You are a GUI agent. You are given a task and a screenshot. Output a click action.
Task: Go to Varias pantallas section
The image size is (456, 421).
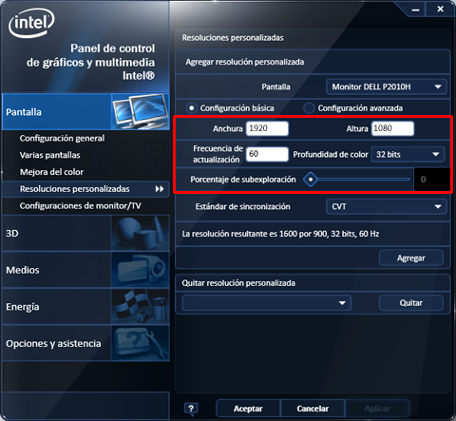50,155
